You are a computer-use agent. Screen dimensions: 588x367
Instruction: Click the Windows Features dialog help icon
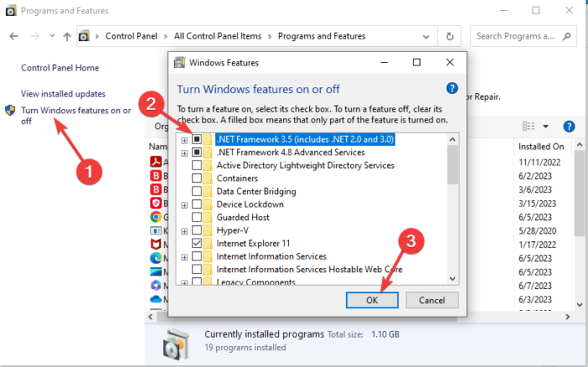[x=452, y=88]
